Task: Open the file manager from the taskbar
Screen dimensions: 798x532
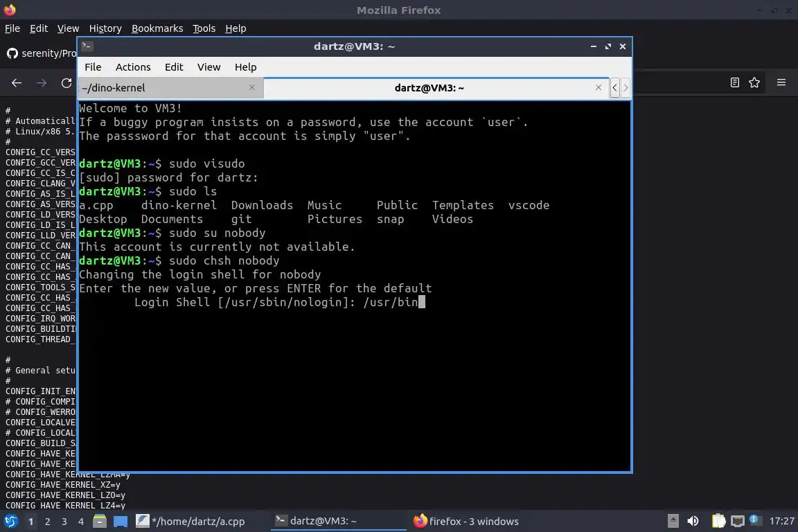Action: click(100, 522)
